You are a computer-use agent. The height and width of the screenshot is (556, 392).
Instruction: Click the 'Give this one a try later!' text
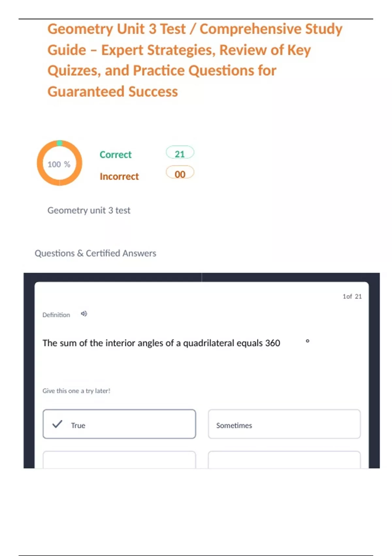(76, 391)
